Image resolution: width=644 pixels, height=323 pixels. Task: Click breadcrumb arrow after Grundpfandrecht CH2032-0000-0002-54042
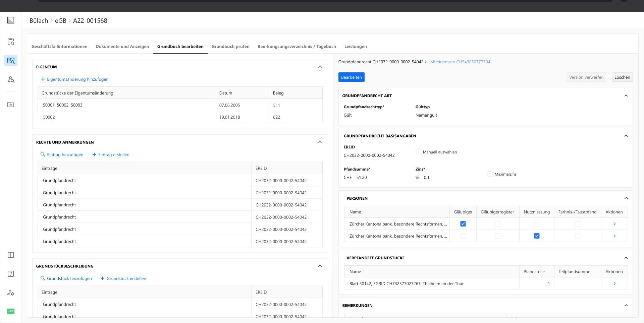coord(426,62)
